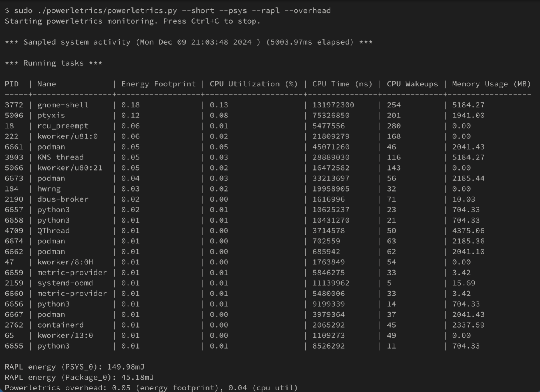540x392 pixels.
Task: Click PID 6673 for podman
Action: (14, 178)
